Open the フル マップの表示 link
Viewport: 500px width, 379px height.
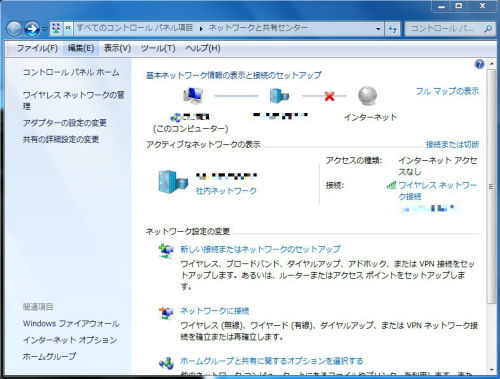point(447,91)
